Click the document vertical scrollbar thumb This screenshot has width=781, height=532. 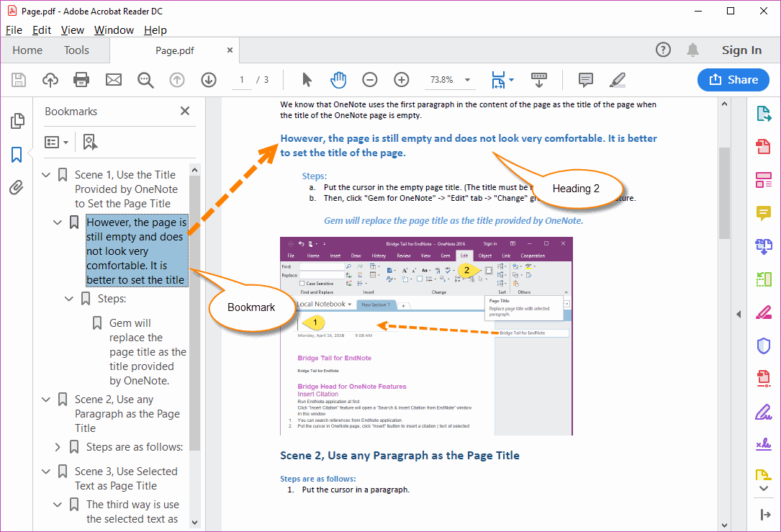[x=724, y=193]
